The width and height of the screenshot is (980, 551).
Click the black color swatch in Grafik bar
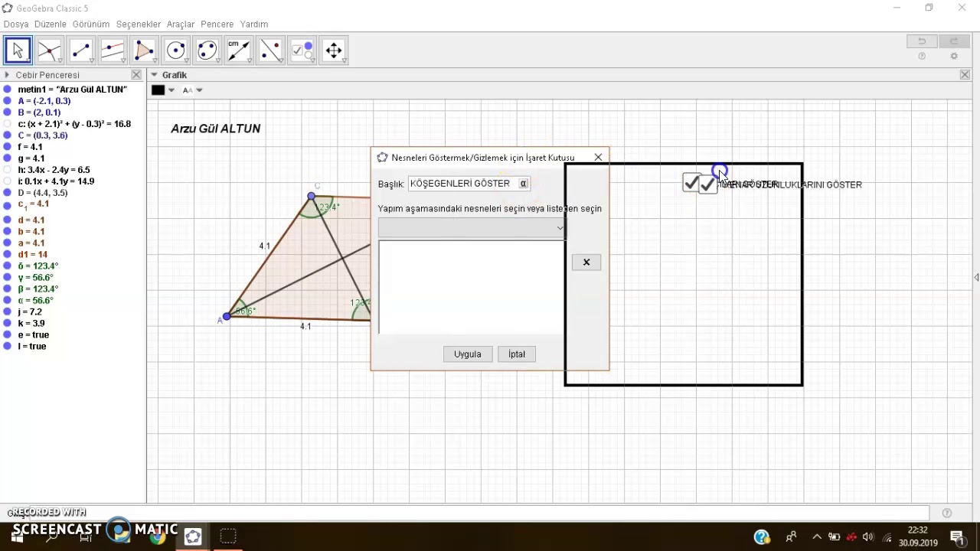click(158, 90)
